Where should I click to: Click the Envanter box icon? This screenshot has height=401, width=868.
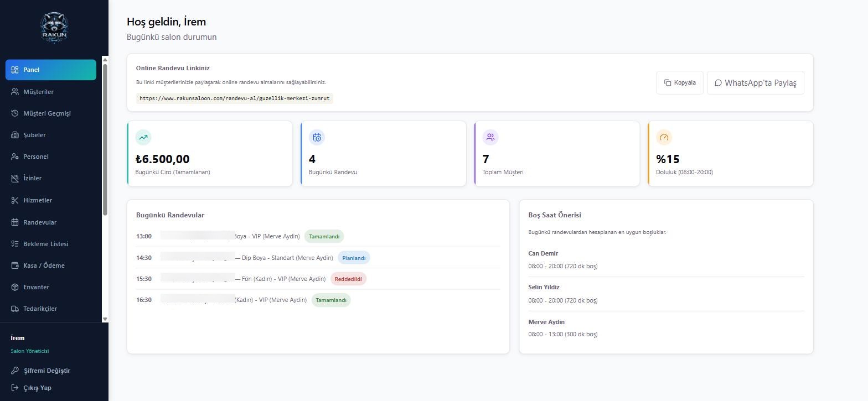(x=15, y=287)
